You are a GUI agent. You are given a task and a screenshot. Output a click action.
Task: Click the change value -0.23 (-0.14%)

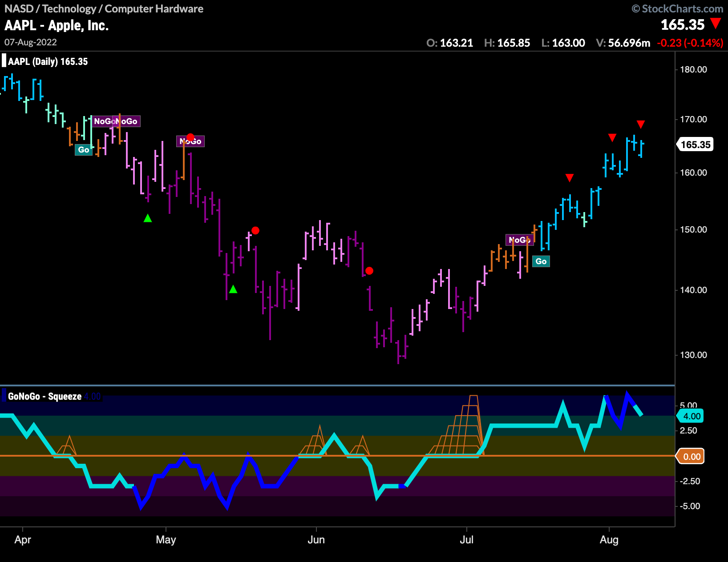click(x=690, y=43)
